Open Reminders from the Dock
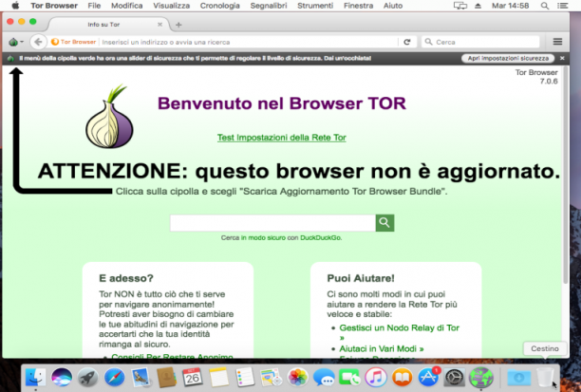The height and width of the screenshot is (392, 581). [x=245, y=378]
